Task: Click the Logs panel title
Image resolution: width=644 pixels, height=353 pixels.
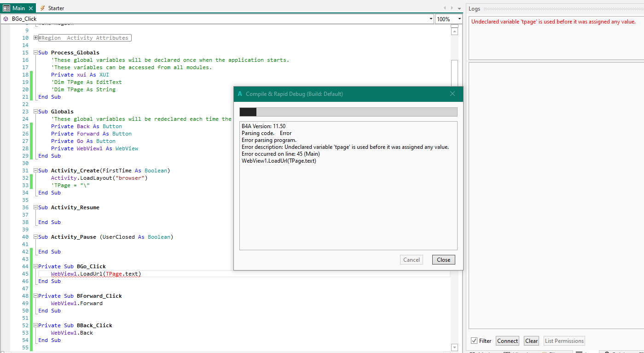Action: pyautogui.click(x=475, y=9)
